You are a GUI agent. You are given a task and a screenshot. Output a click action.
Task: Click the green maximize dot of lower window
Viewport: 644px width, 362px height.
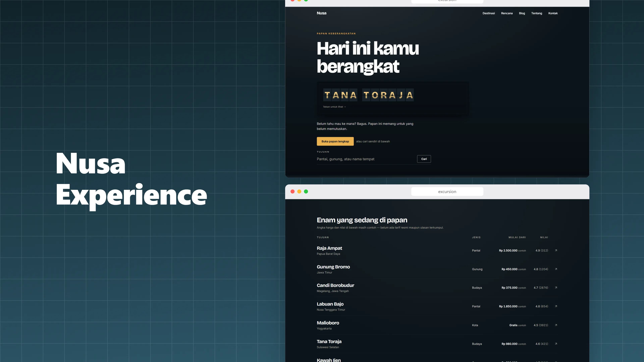click(306, 191)
